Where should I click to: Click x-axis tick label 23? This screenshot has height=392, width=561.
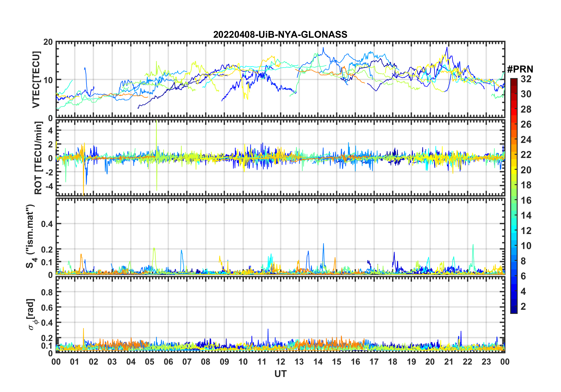point(486,362)
